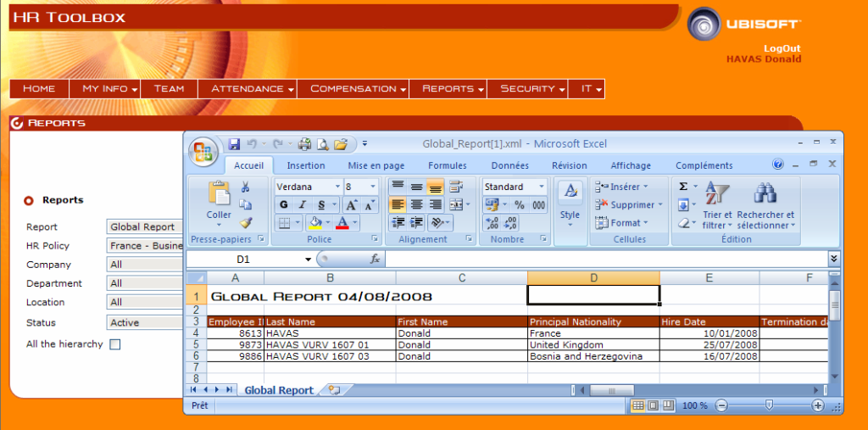Image resolution: width=868 pixels, height=430 pixels.
Task: Switch to Page Layout view button
Action: 654,405
